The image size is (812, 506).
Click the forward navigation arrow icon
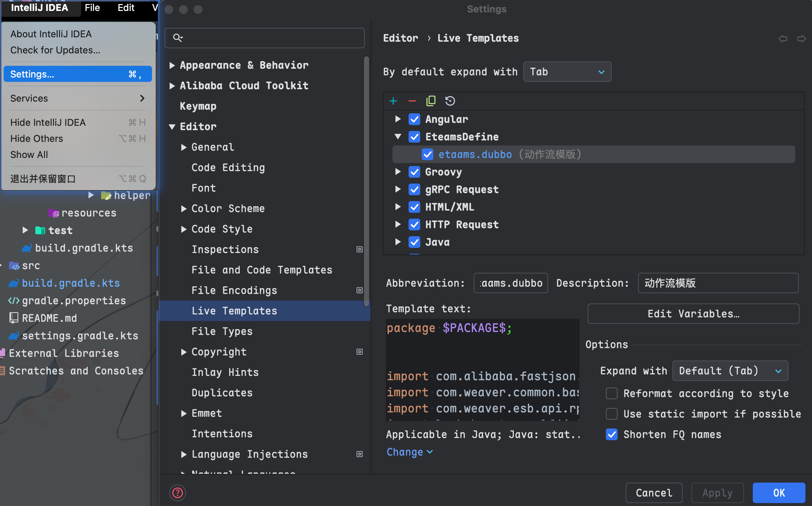tap(801, 39)
